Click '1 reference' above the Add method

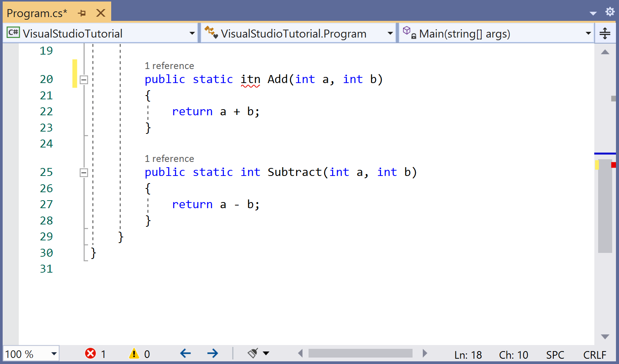pos(169,66)
